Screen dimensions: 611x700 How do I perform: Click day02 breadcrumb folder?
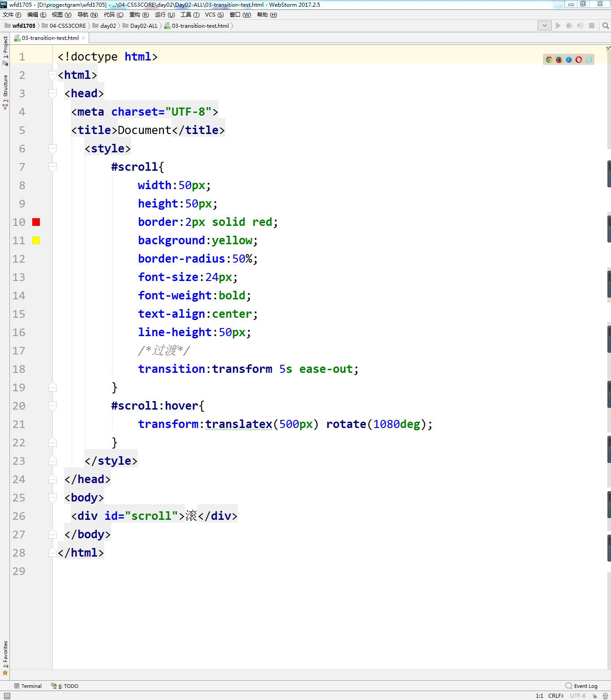coord(104,26)
